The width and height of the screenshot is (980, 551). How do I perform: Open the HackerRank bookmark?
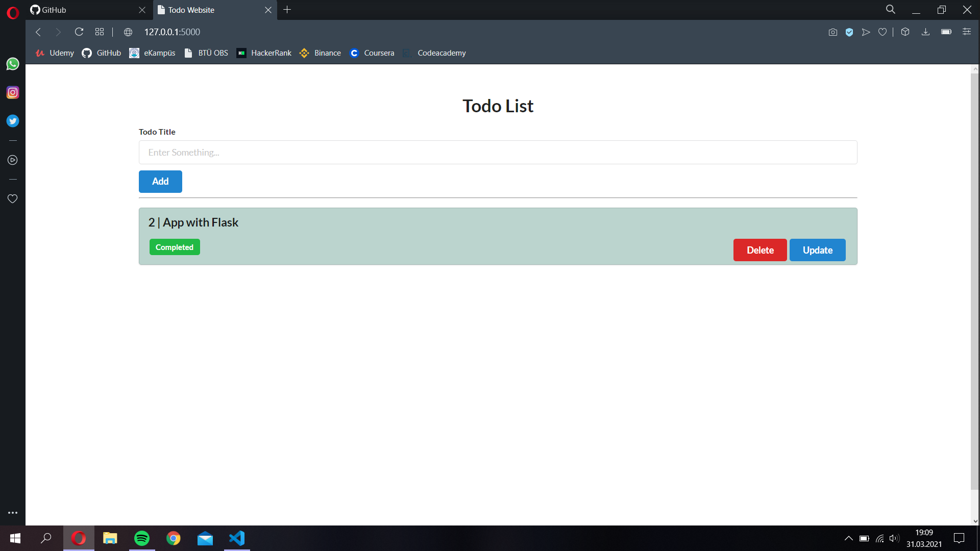264,53
